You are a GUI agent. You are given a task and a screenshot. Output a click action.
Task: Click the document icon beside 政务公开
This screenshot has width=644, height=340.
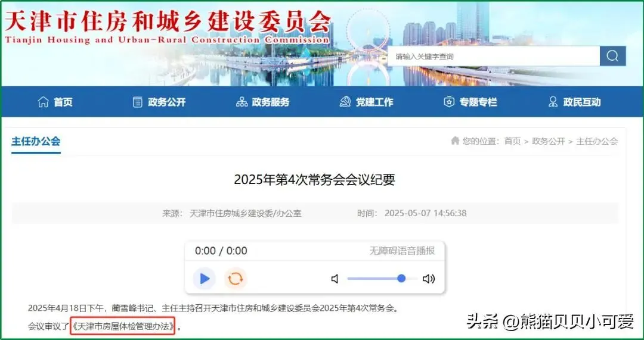pyautogui.click(x=138, y=102)
